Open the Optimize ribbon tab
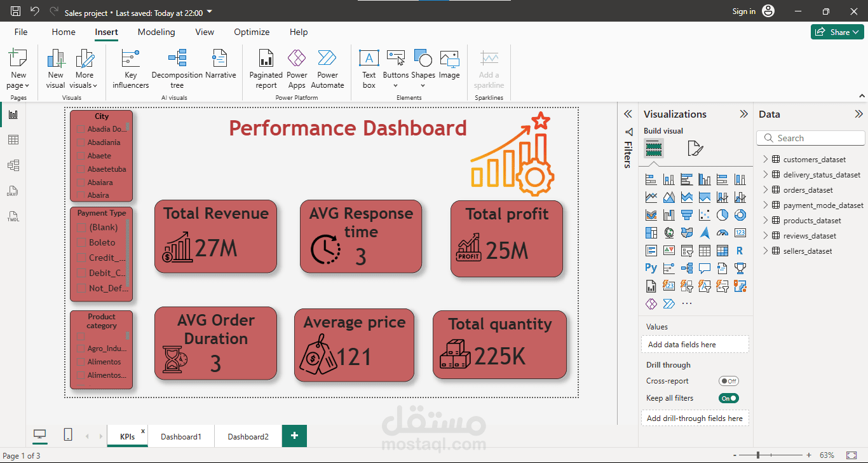Viewport: 868px width, 463px height. (252, 32)
